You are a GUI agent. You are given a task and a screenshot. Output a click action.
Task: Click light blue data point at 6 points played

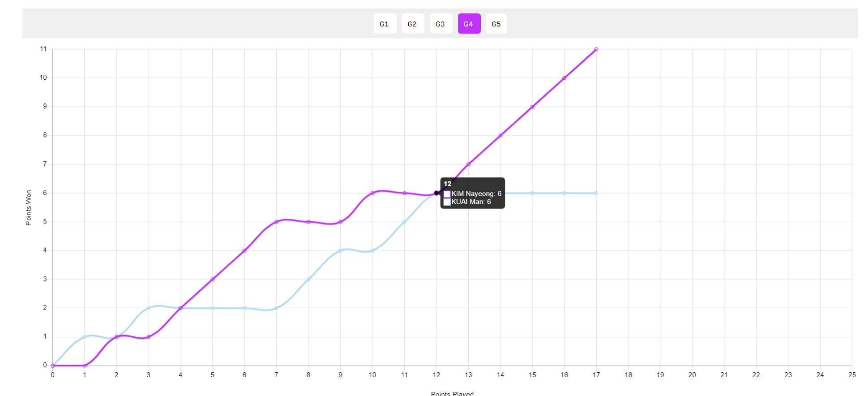[x=244, y=308]
